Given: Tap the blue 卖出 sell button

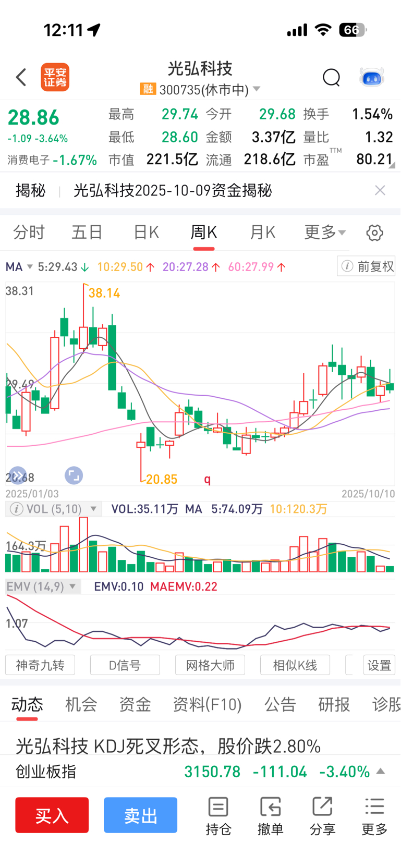Looking at the screenshot, I should click(x=140, y=815).
